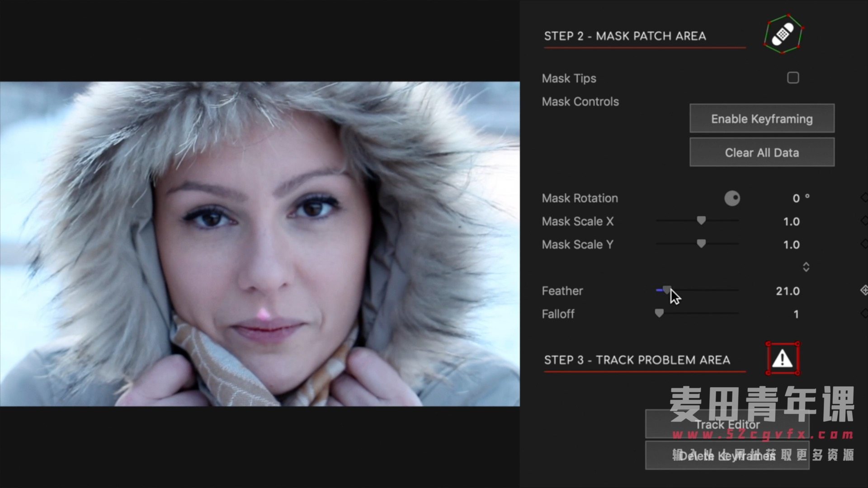
Task: Click the Mask Scale Y slider handle
Action: coord(701,244)
